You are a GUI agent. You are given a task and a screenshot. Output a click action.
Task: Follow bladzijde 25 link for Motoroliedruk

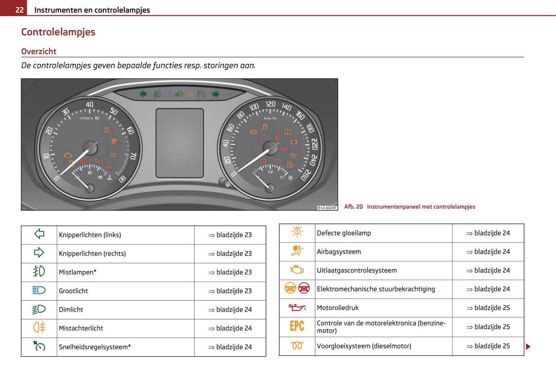click(x=488, y=308)
